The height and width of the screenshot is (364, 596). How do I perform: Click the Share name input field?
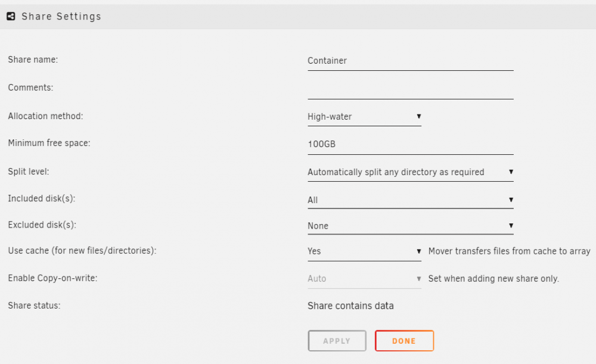(411, 61)
